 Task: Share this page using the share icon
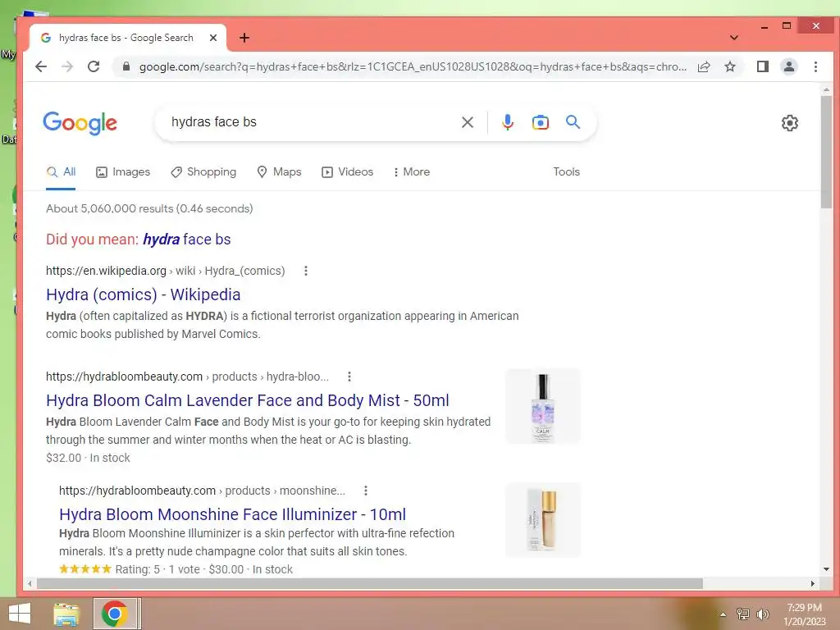704,66
